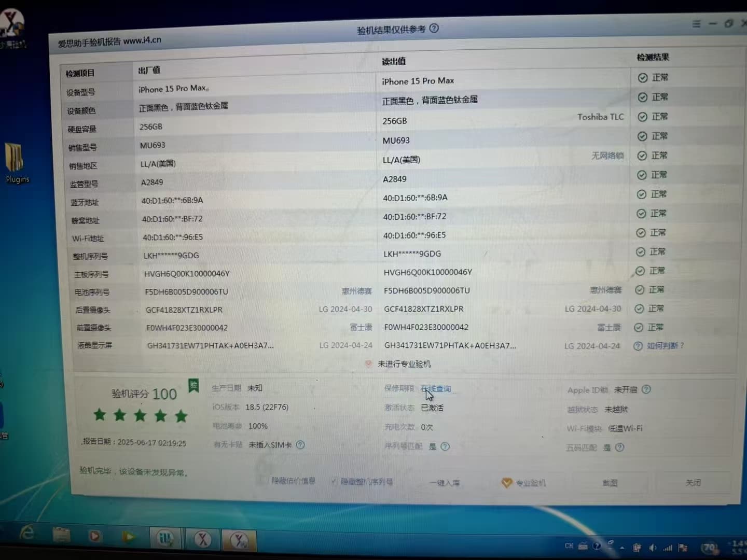Open 在线查询 warranty lookup link
747x560 pixels.
(x=436, y=388)
